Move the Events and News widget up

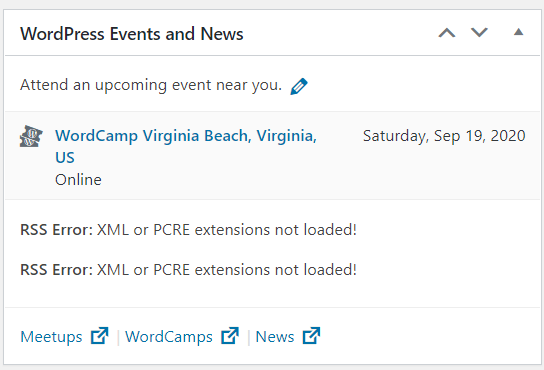(x=447, y=33)
